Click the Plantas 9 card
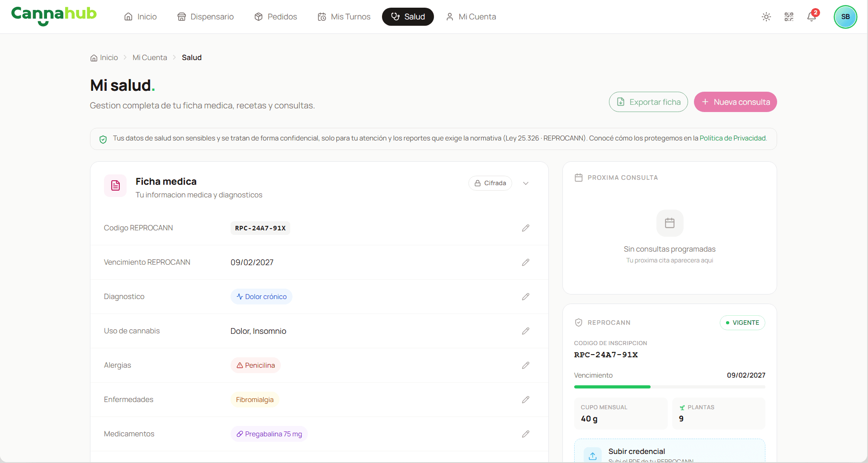Image resolution: width=868 pixels, height=463 pixels. click(x=718, y=413)
